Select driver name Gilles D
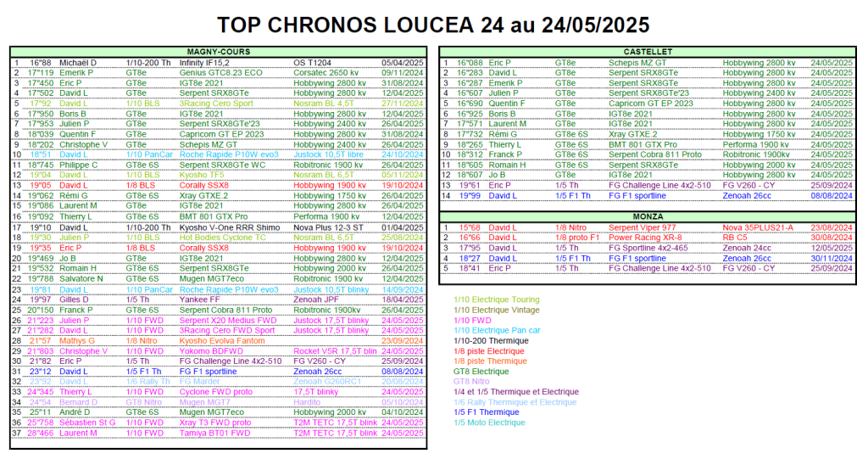Viewport: 868px width, 459px height. point(77,299)
